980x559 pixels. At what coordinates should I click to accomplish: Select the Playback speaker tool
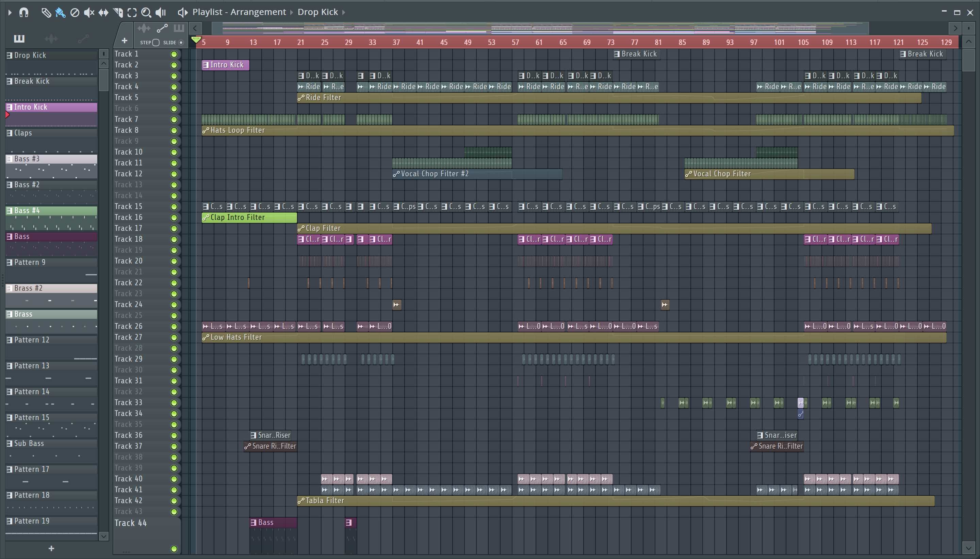161,12
